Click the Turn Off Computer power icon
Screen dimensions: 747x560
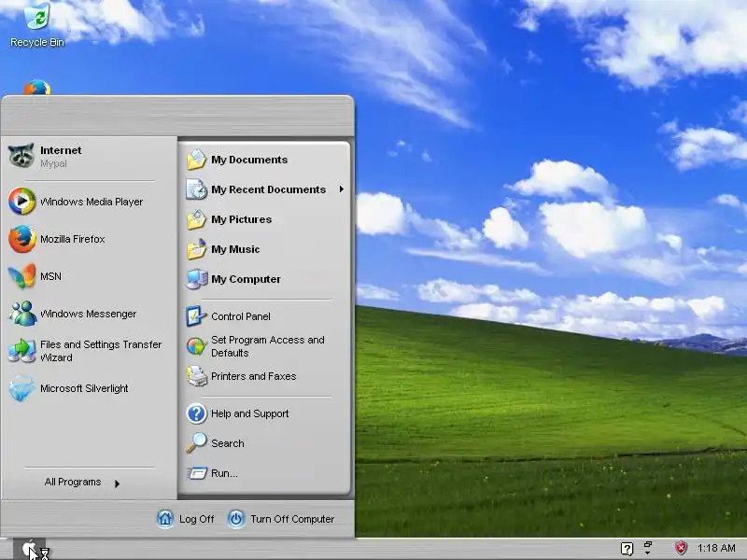tap(236, 519)
